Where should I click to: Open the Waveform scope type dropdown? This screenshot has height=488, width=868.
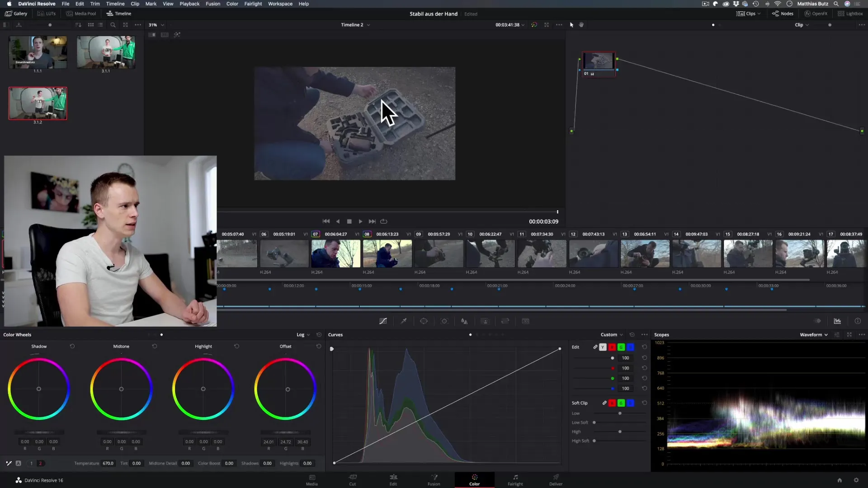[814, 335]
